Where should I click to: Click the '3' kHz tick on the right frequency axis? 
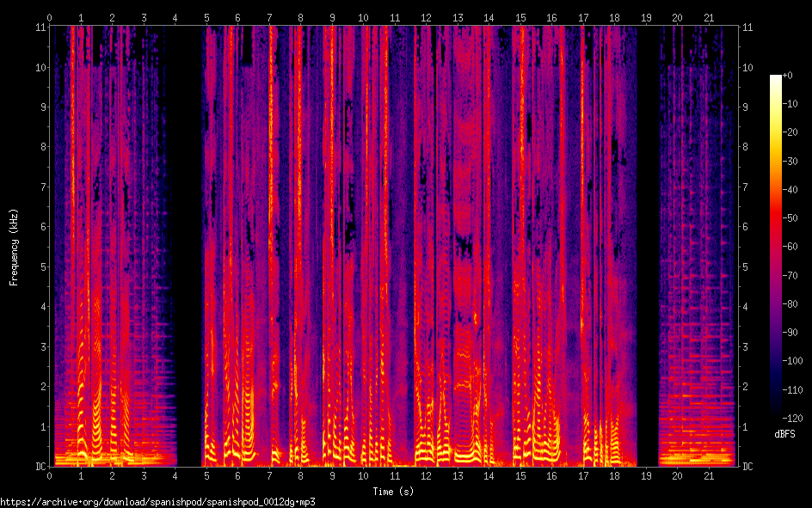[x=745, y=346]
